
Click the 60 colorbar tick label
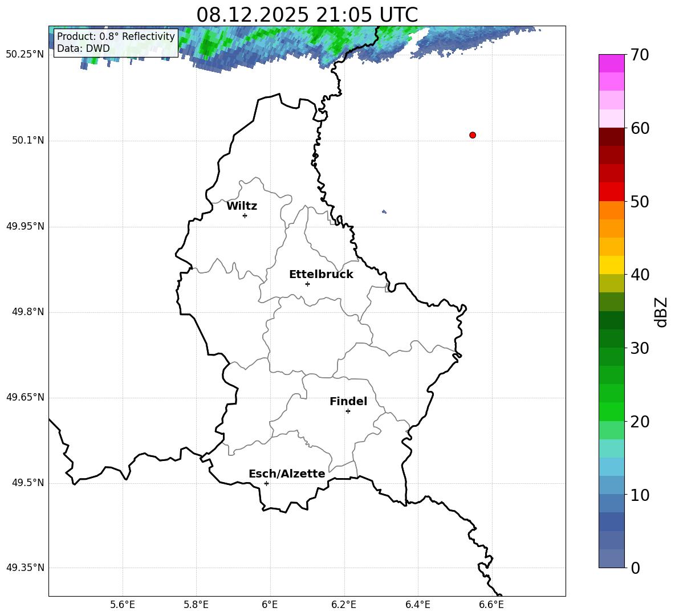[x=640, y=128]
